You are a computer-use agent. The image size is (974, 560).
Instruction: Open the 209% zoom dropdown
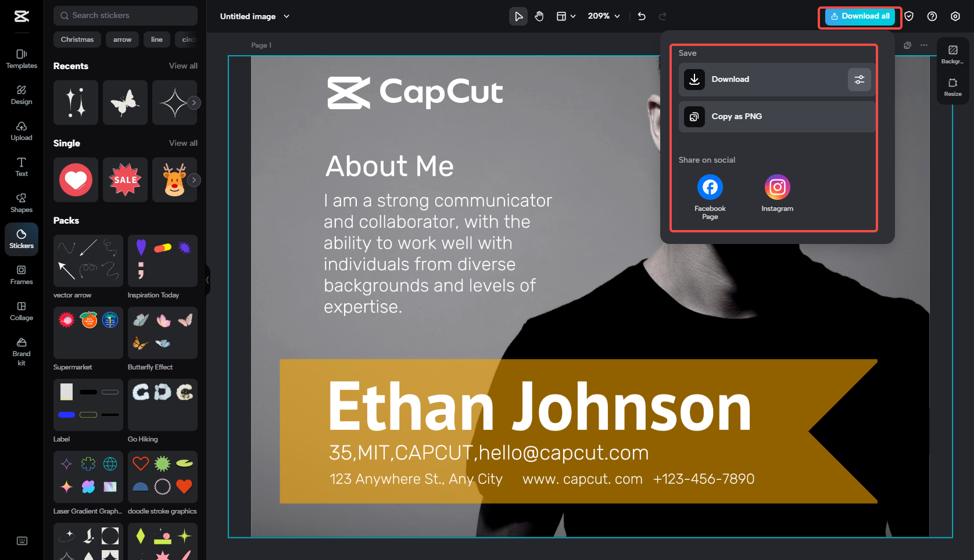tap(604, 16)
